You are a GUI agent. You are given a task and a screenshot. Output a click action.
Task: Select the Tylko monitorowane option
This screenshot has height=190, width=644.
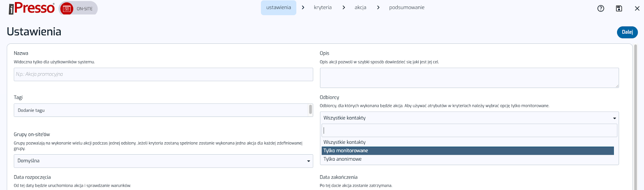pyautogui.click(x=468, y=151)
